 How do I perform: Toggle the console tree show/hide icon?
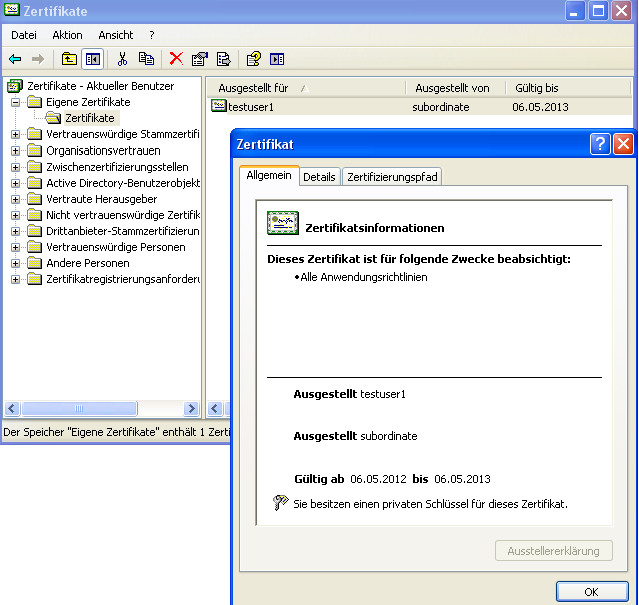pyautogui.click(x=92, y=59)
